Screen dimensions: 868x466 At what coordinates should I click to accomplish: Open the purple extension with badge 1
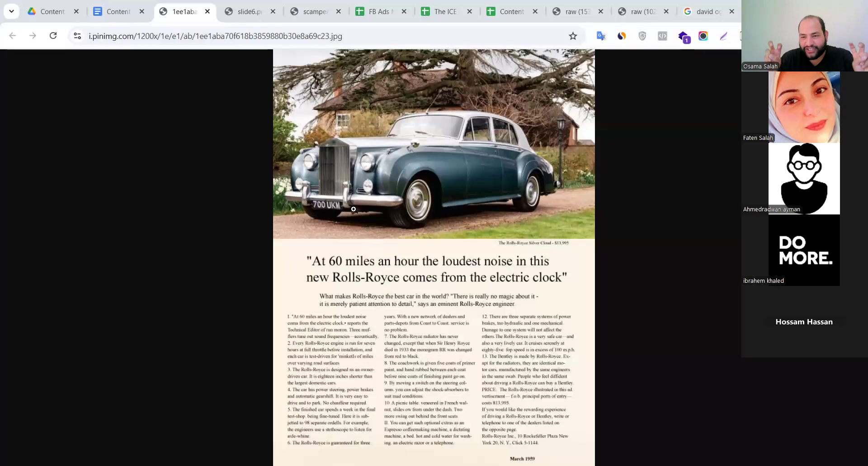click(684, 37)
